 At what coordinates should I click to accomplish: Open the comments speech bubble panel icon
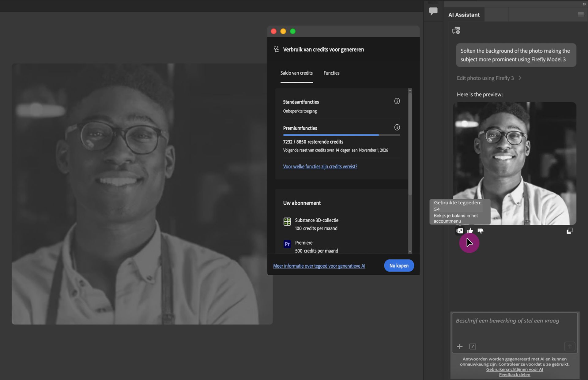(x=433, y=11)
